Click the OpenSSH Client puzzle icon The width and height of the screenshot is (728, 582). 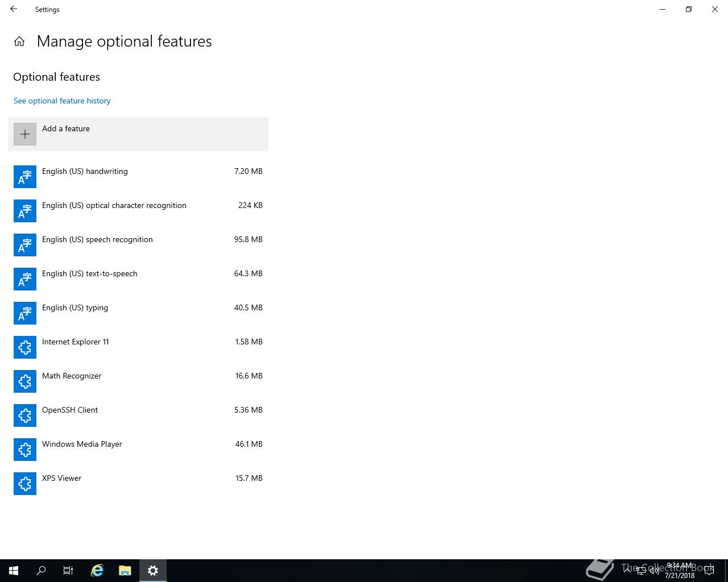(x=25, y=415)
